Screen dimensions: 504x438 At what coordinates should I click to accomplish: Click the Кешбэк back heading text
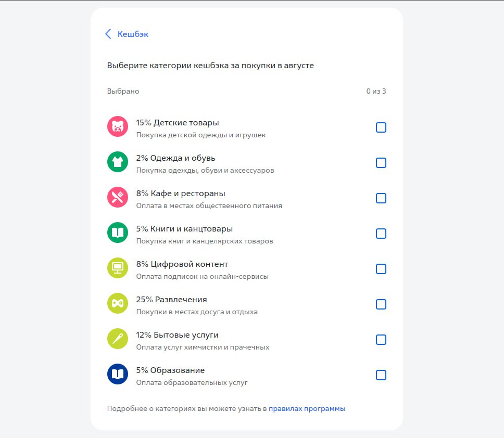click(133, 34)
